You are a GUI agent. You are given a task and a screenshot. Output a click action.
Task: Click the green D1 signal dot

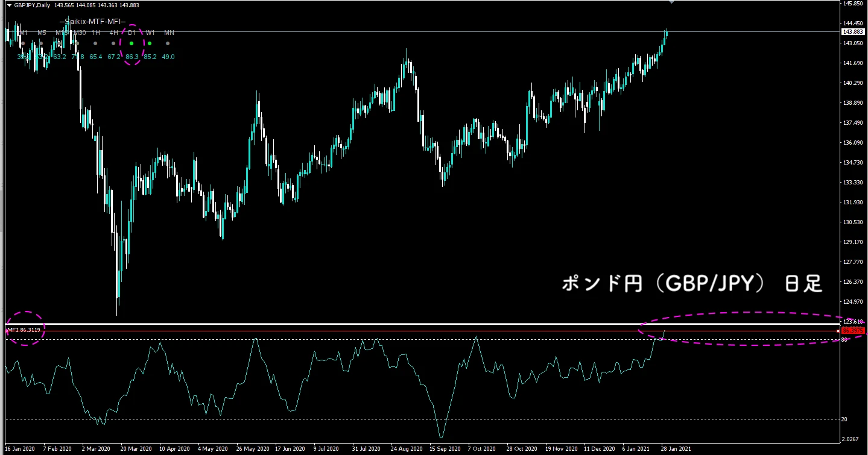131,43
